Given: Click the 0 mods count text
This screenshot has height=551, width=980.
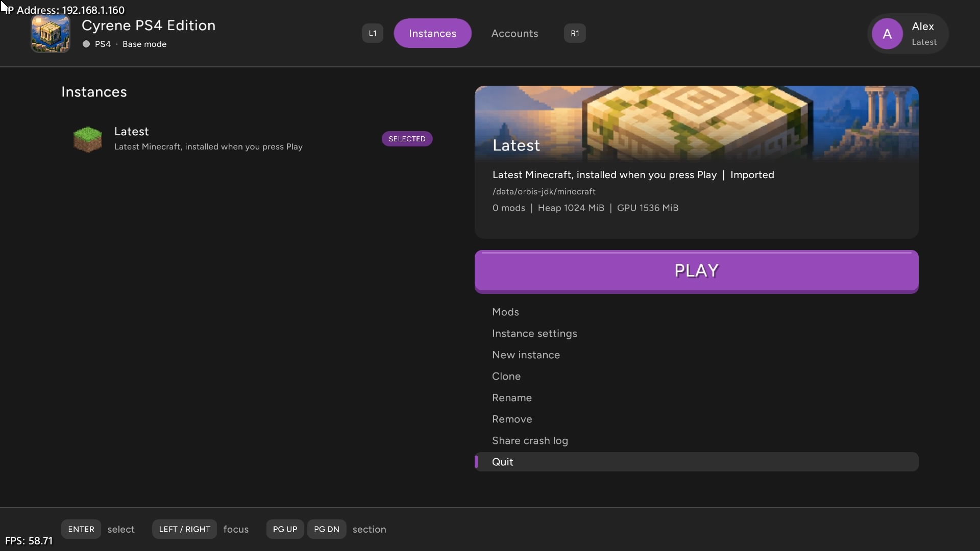Looking at the screenshot, I should click(509, 208).
